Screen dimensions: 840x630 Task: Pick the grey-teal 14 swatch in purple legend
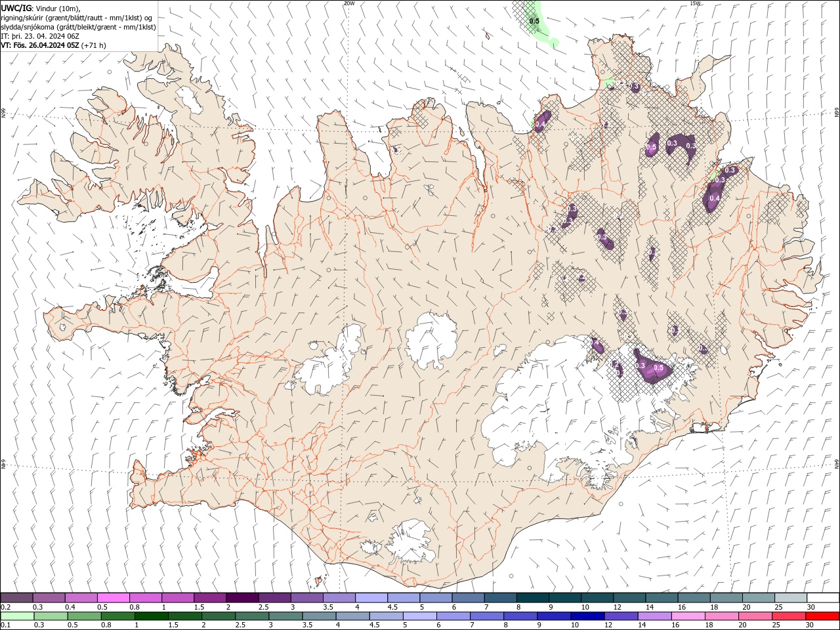[661, 597]
